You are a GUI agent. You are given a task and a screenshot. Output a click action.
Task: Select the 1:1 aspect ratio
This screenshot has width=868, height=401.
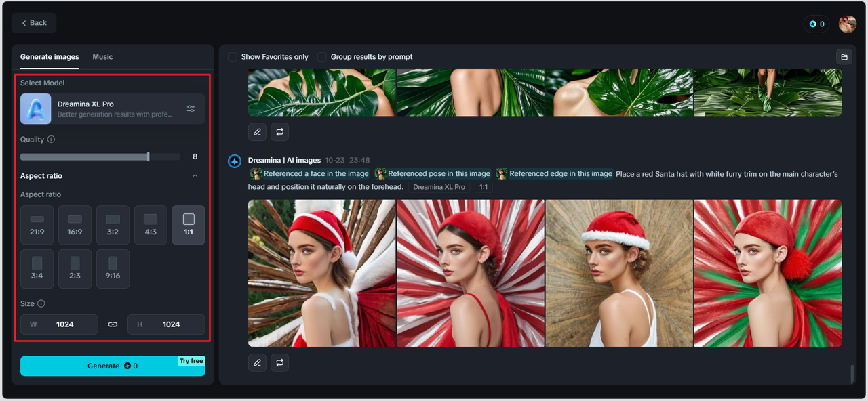[189, 225]
